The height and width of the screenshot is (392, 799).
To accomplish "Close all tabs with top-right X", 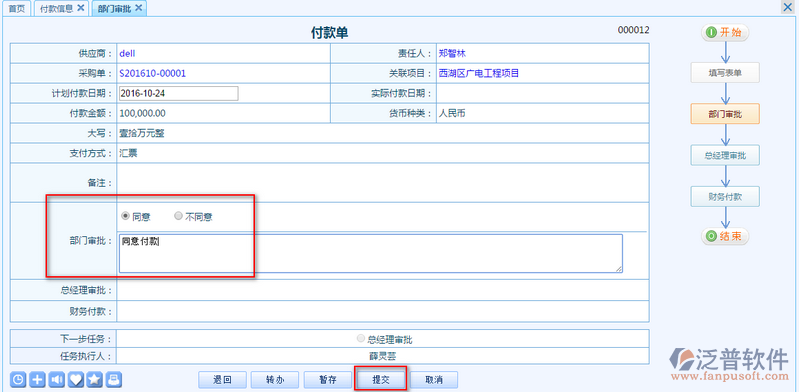I will [x=788, y=6].
